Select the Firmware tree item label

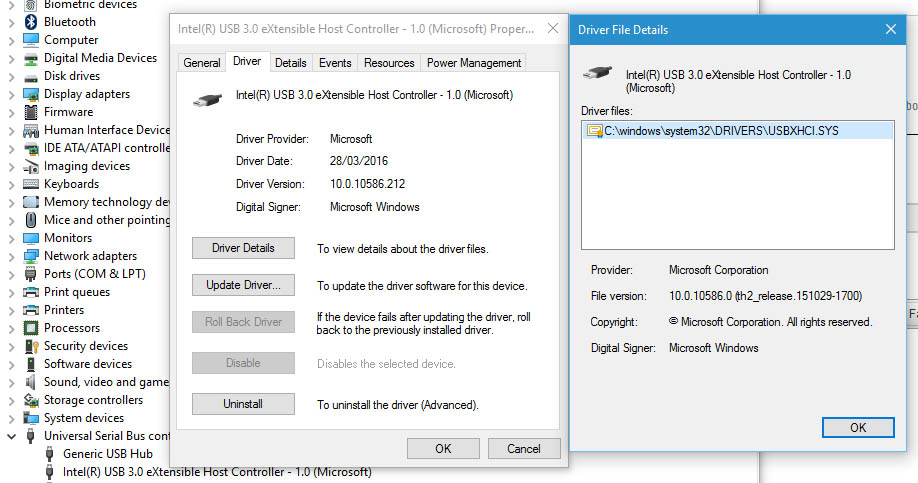(68, 112)
